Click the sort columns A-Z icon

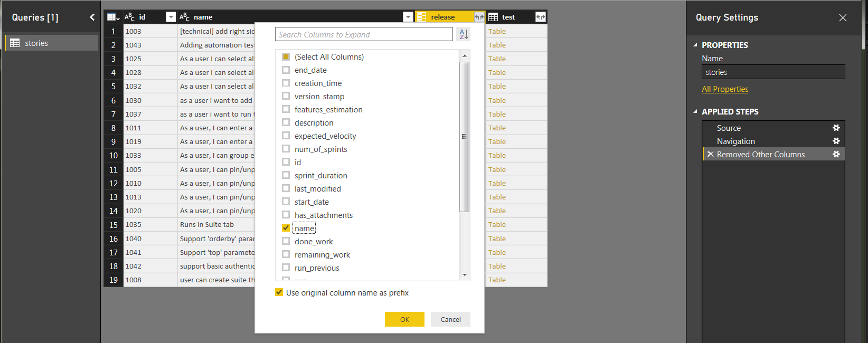(464, 34)
